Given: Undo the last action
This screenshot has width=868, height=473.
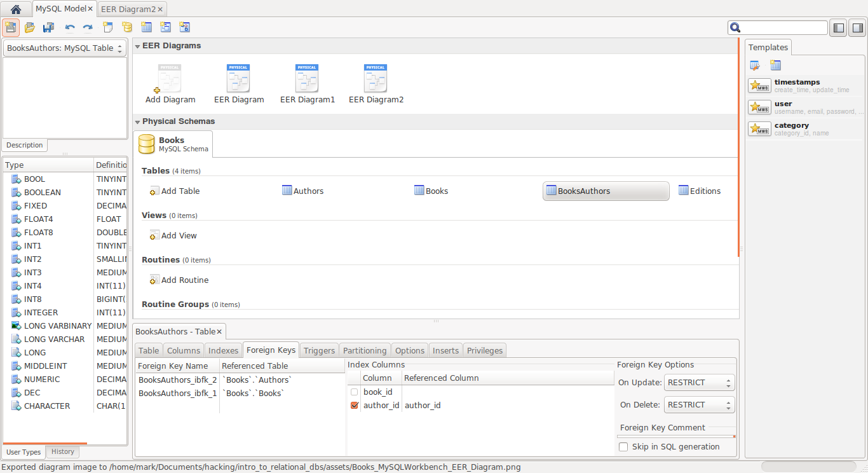Looking at the screenshot, I should [x=70, y=27].
